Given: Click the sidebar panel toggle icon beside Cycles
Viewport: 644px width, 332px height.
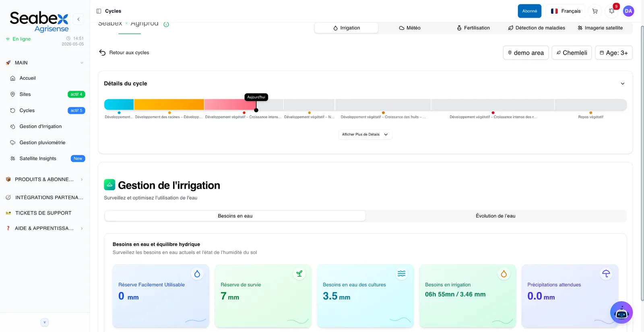Looking at the screenshot, I should 99,11.
